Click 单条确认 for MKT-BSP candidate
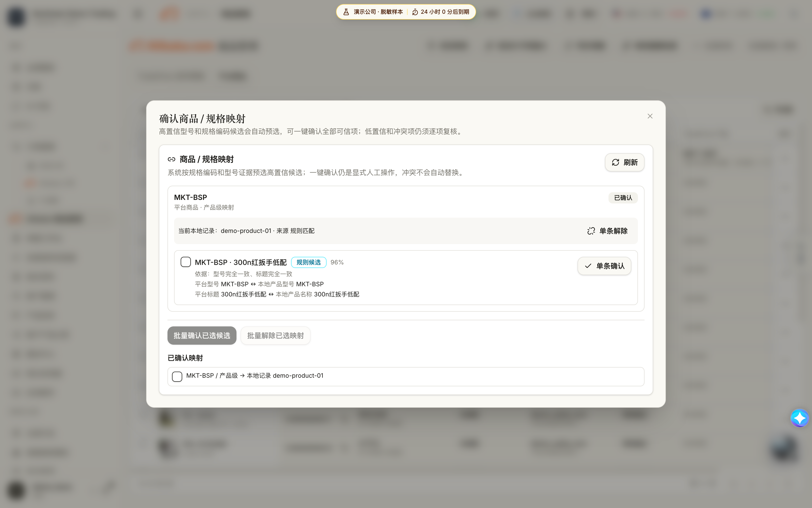The width and height of the screenshot is (812, 508). pyautogui.click(x=604, y=266)
